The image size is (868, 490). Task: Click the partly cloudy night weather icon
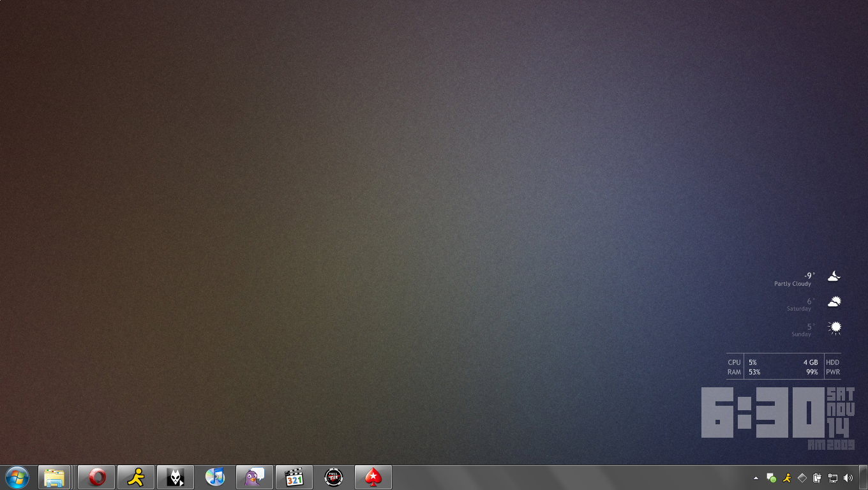coord(834,276)
